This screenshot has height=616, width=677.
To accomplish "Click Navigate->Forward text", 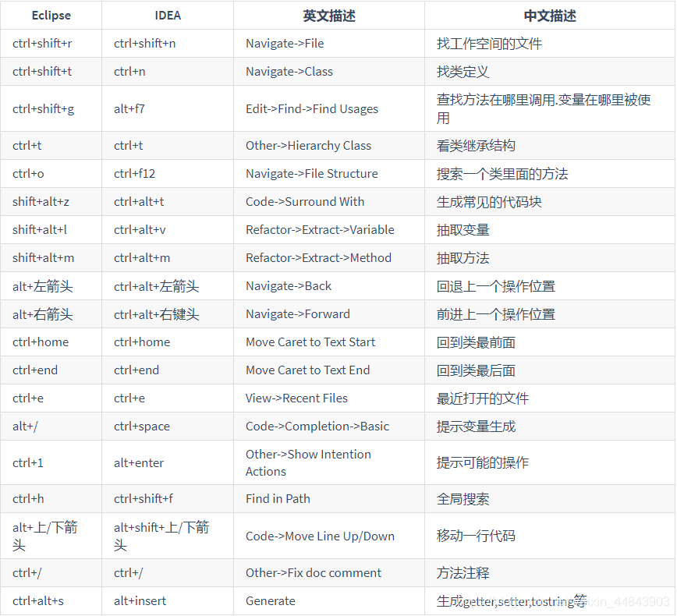I will [x=297, y=313].
